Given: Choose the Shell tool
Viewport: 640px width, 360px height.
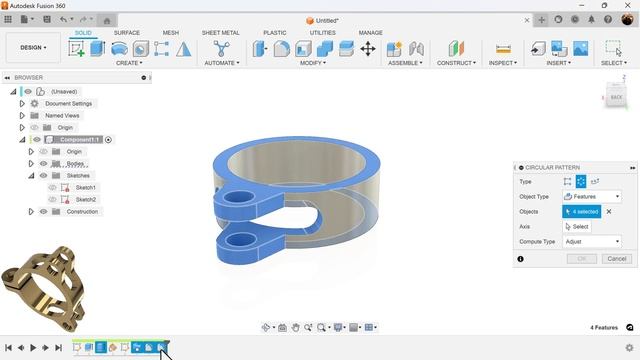Looking at the screenshot, I should (303, 49).
